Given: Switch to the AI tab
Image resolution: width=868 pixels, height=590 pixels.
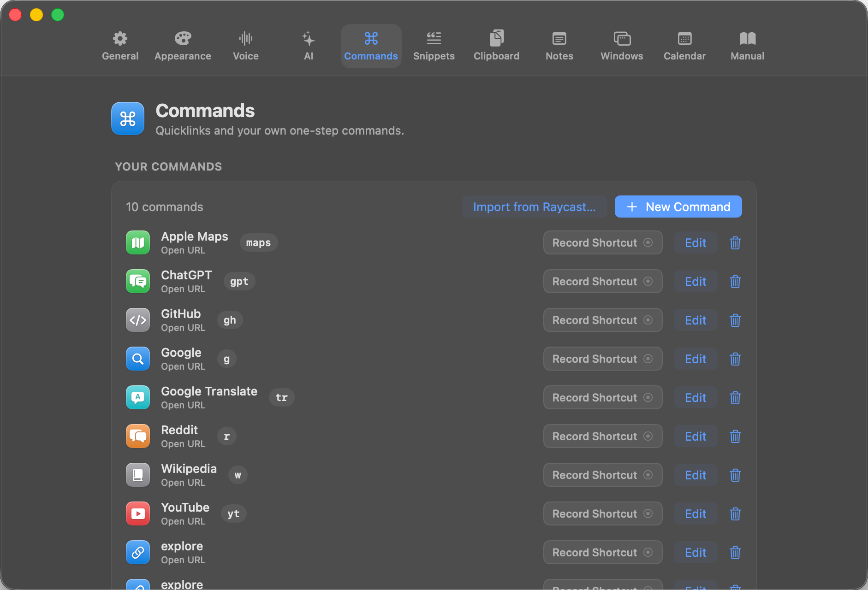Looking at the screenshot, I should pyautogui.click(x=309, y=46).
